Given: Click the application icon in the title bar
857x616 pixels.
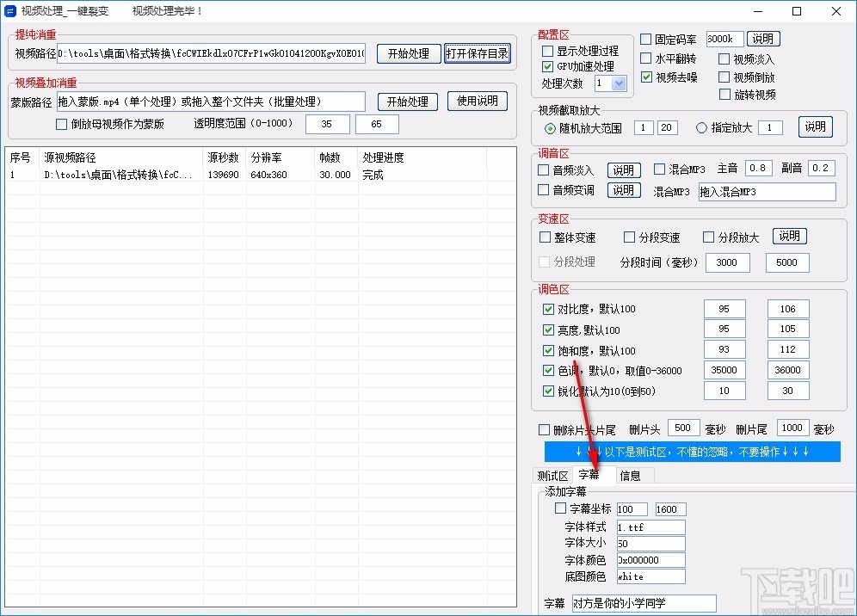Looking at the screenshot, I should (11, 11).
